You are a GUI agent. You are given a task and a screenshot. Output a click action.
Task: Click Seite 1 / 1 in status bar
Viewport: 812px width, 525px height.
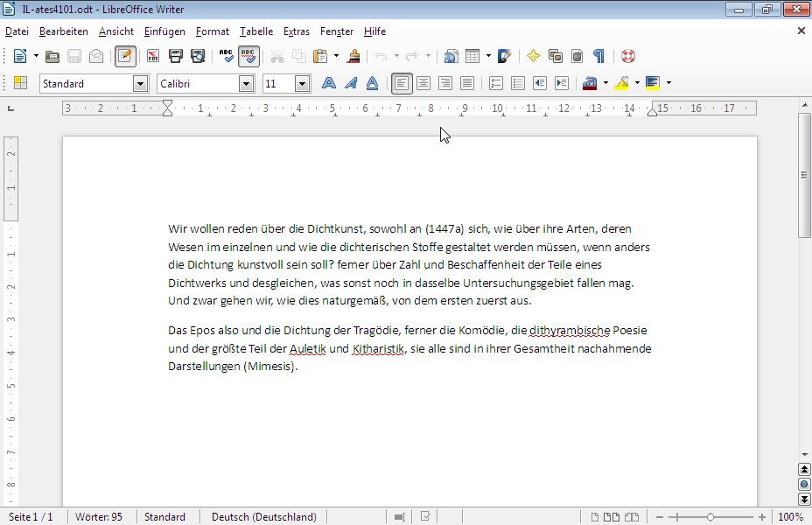(31, 517)
